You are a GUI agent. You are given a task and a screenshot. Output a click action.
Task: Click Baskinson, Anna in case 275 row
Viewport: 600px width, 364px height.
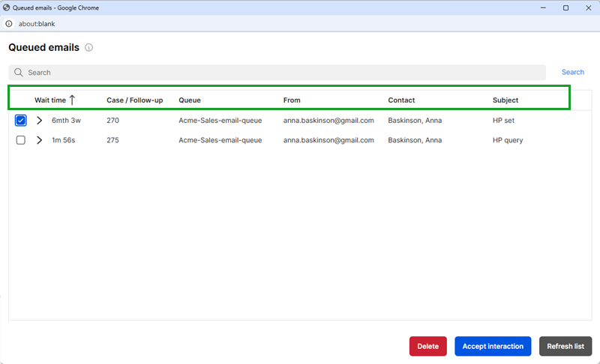[x=415, y=140]
